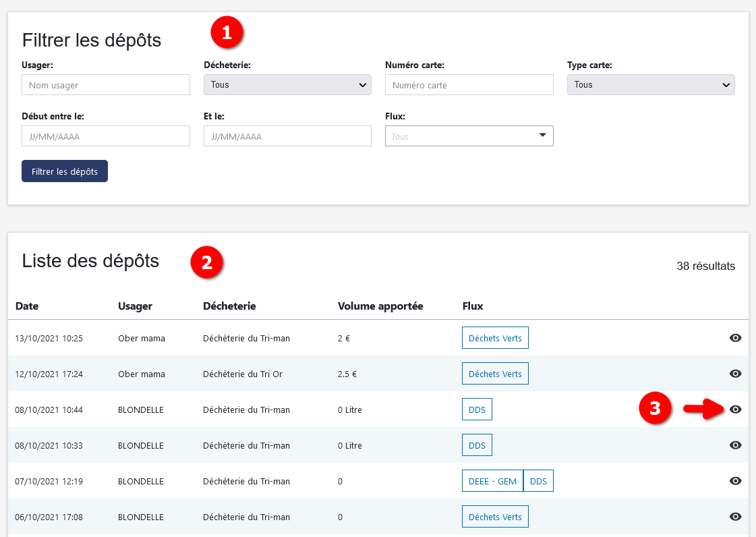Expand the Flux filter combo box
The height and width of the screenshot is (537, 756).
coord(469,136)
